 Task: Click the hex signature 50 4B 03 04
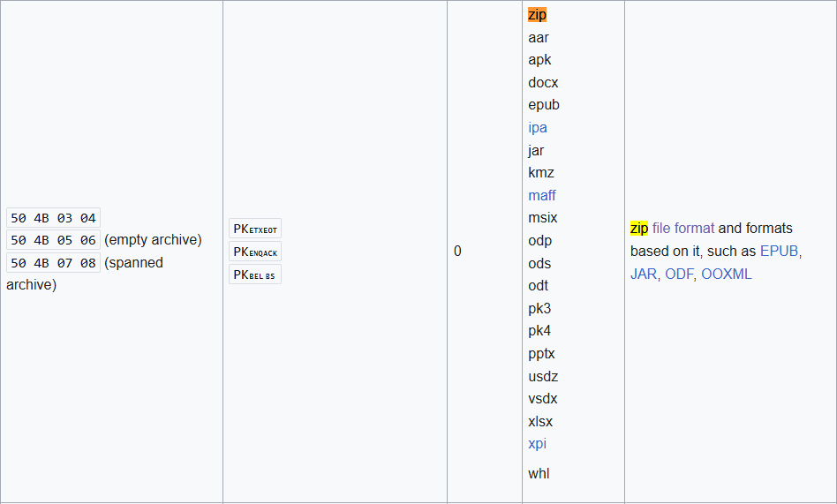(x=53, y=218)
